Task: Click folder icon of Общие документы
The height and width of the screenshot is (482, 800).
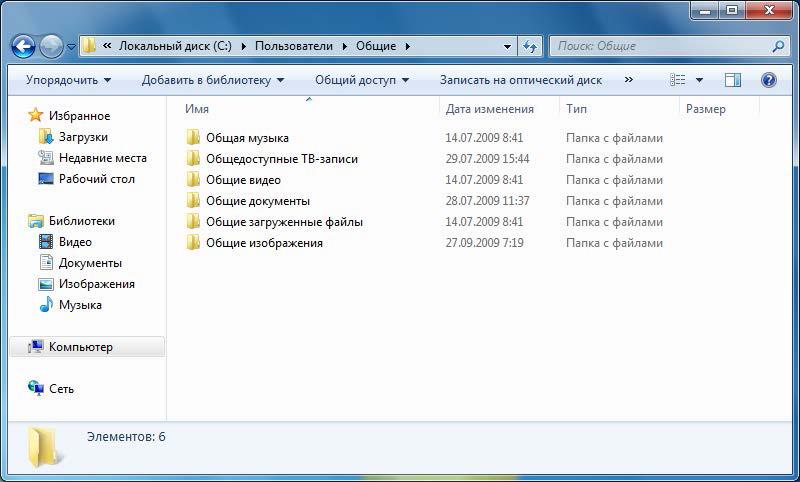Action: coord(193,200)
